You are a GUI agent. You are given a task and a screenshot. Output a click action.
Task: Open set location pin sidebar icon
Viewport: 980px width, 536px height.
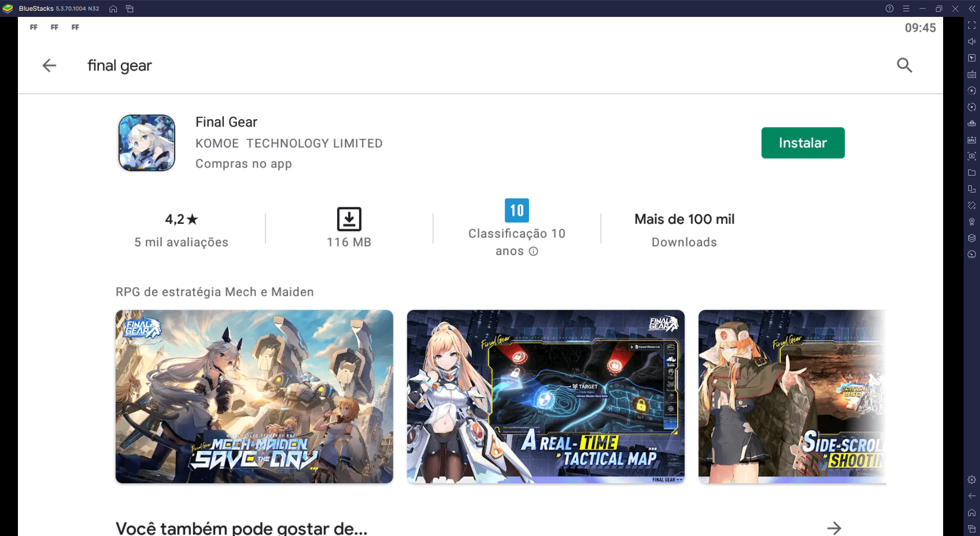click(x=972, y=222)
